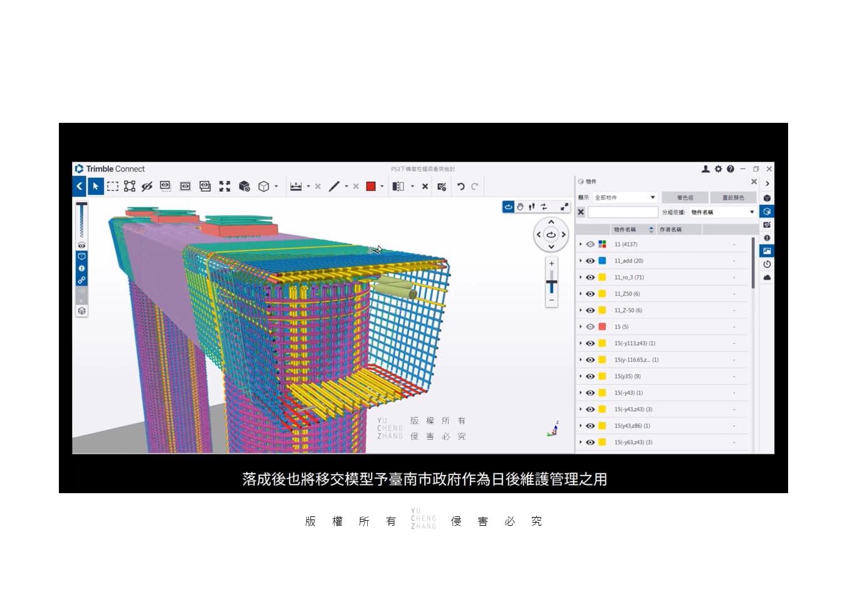Activate the rectangle area-select tool
Viewport: 847px width, 616px height.
tap(113, 186)
